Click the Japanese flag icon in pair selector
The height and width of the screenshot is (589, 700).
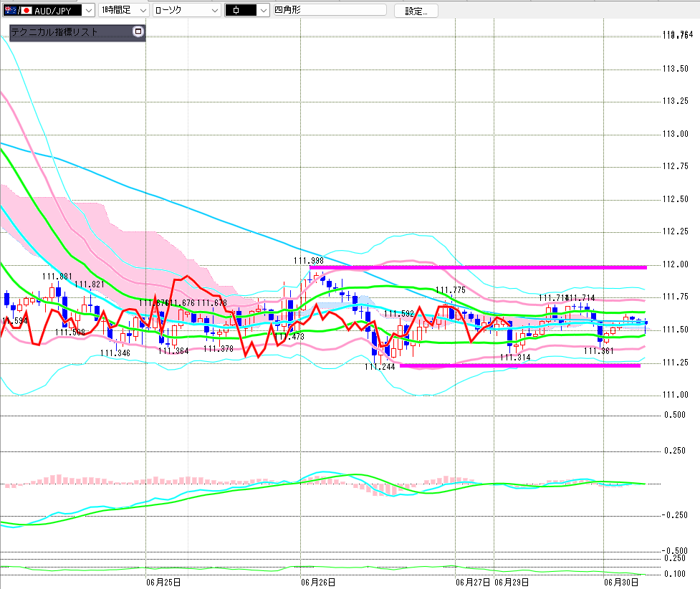[27, 10]
